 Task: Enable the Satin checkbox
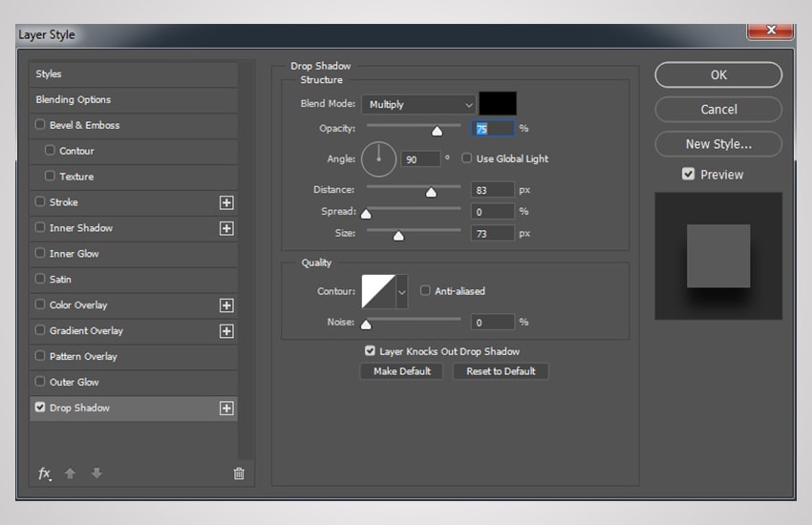40,279
